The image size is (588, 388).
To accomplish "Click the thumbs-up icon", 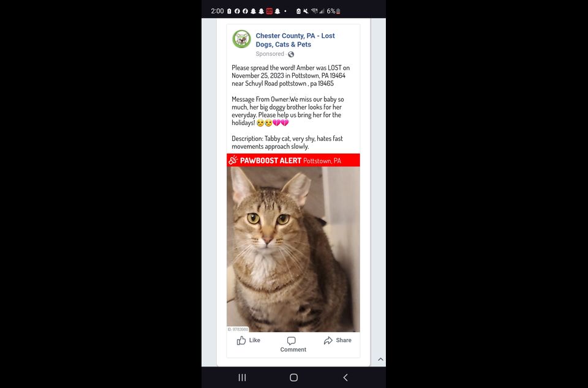I will tap(241, 340).
